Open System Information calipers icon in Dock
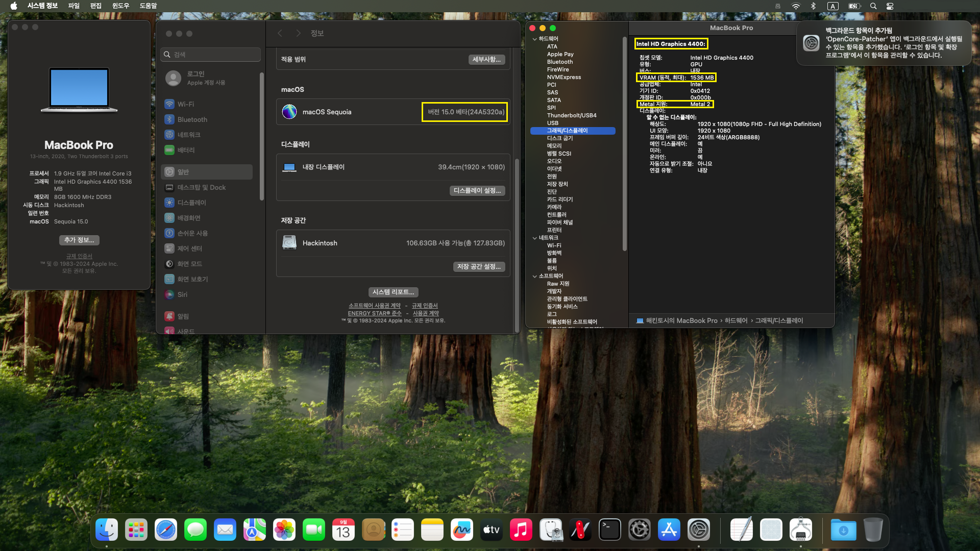The height and width of the screenshot is (551, 980). pos(801,530)
